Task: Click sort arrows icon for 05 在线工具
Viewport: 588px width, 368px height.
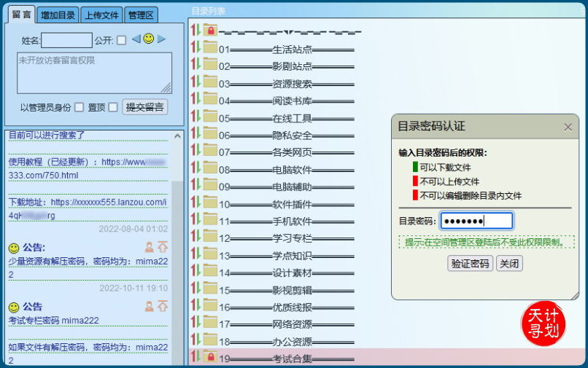Action: 196,116
